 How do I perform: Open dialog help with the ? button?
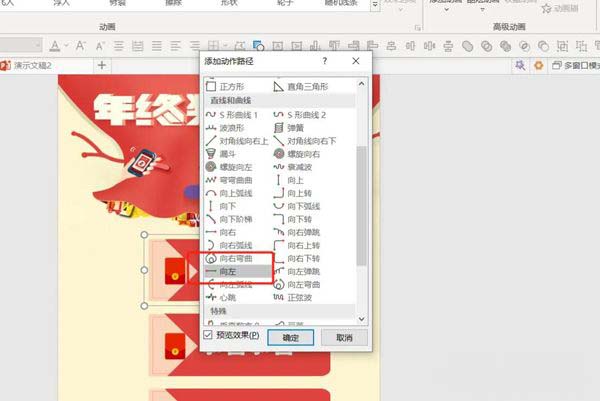coord(324,61)
